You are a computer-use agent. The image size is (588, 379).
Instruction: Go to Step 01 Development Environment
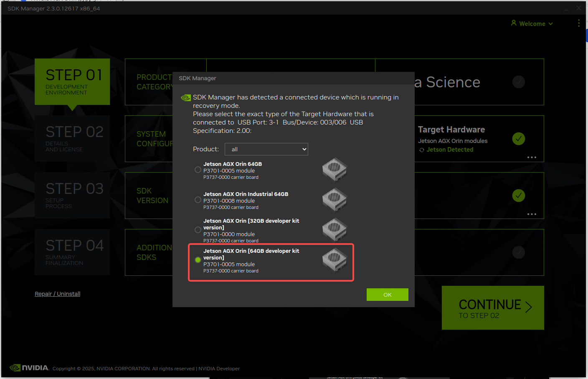(x=72, y=81)
